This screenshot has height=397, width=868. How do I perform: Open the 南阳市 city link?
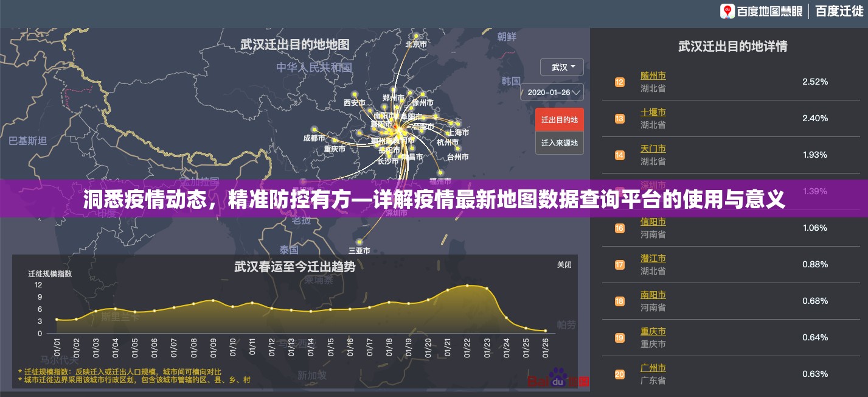point(653,295)
